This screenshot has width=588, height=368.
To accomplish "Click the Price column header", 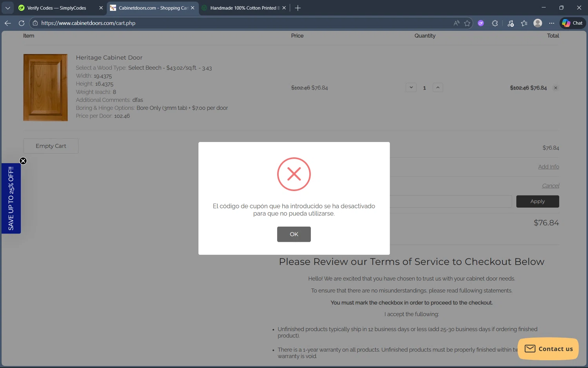I will [297, 36].
